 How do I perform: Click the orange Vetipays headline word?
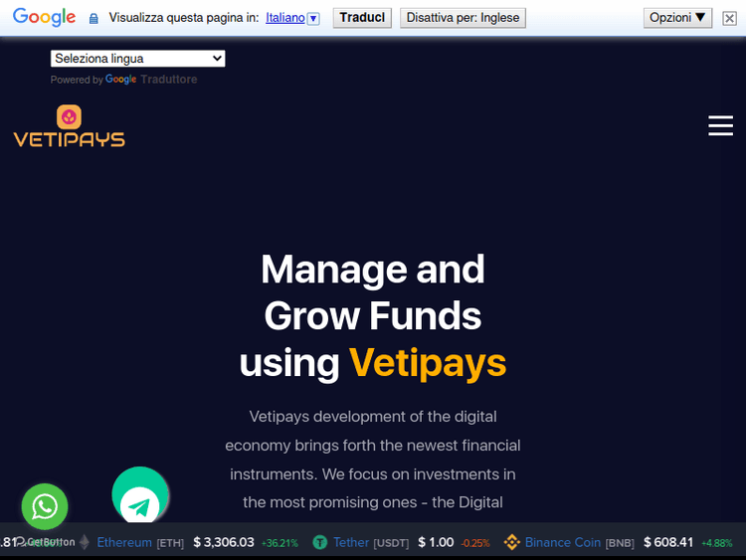428,363
